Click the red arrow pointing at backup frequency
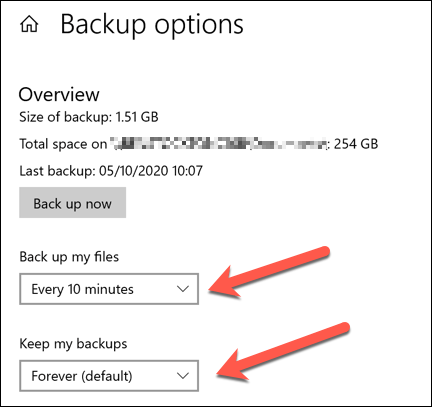The width and height of the screenshot is (432, 407). (269, 272)
